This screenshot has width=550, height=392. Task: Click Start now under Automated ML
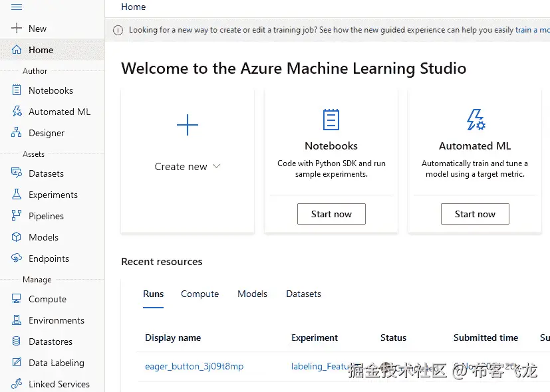474,213
